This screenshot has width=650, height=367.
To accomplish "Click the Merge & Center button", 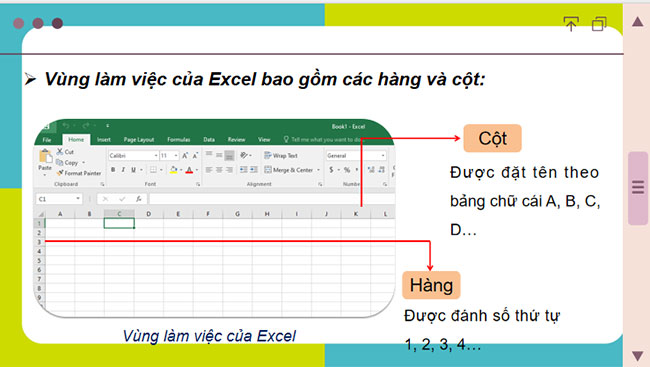I will point(289,170).
